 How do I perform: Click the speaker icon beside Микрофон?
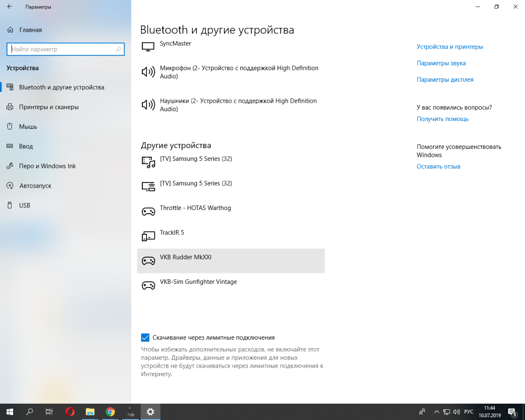148,72
